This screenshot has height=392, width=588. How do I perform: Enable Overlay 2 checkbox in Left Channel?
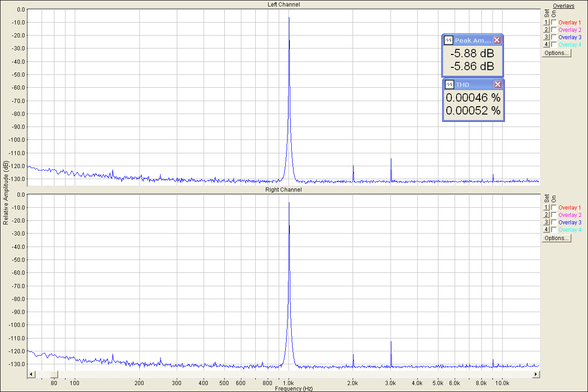pos(554,30)
